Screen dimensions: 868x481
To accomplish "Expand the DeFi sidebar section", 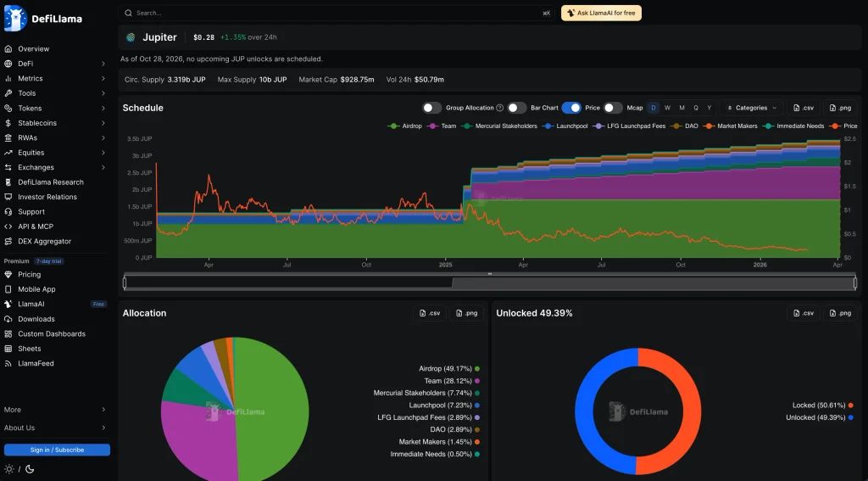I will 103,64.
